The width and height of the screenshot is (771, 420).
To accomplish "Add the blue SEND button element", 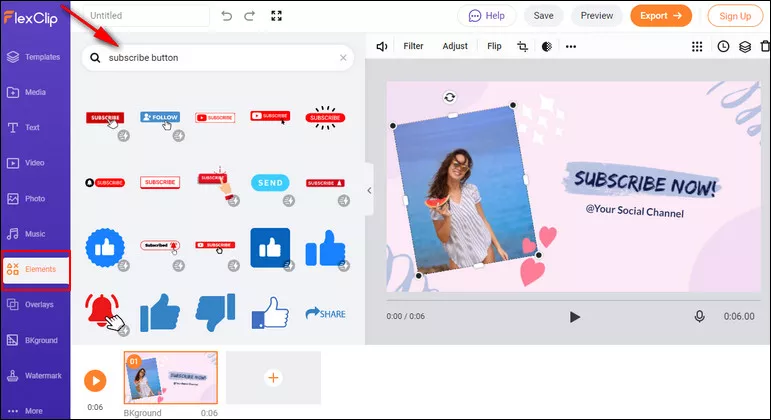I will point(270,182).
